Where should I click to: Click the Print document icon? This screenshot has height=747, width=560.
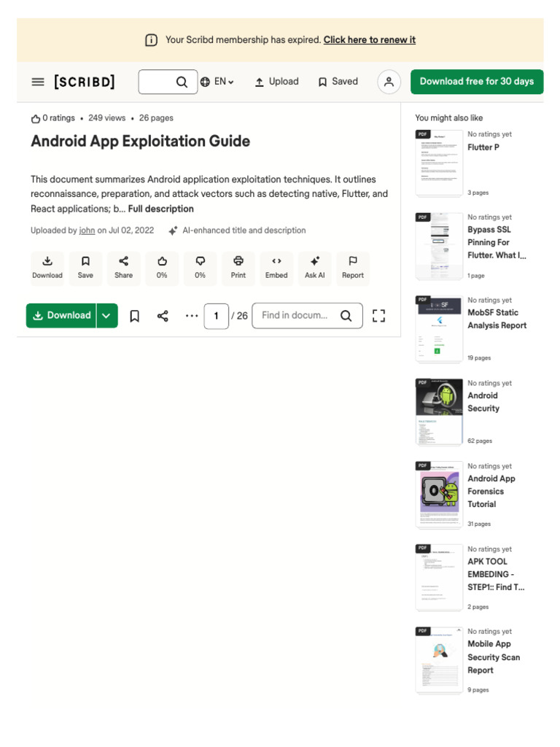pyautogui.click(x=238, y=268)
